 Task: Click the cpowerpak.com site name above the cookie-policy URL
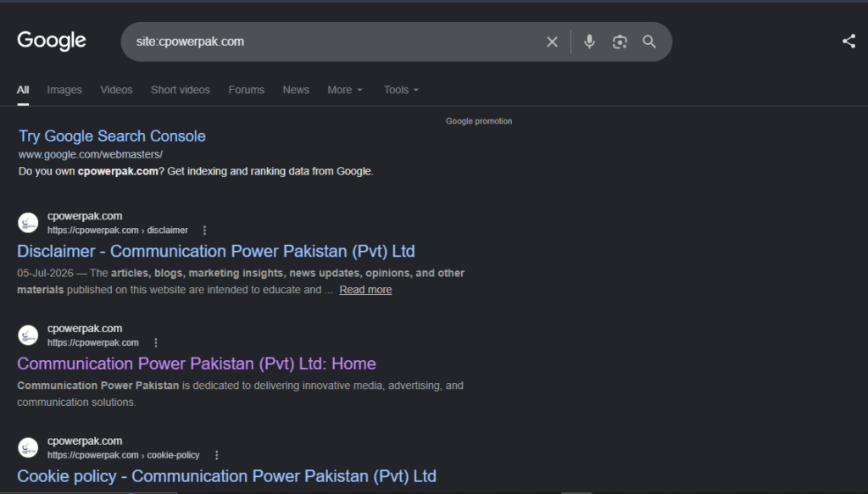tap(85, 441)
